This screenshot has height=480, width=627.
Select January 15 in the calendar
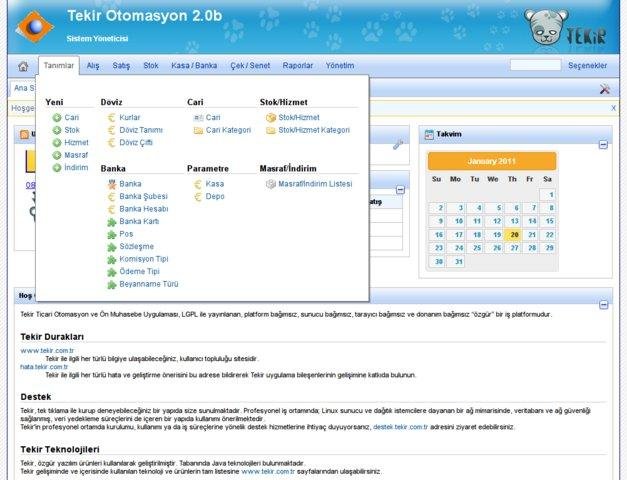[549, 221]
